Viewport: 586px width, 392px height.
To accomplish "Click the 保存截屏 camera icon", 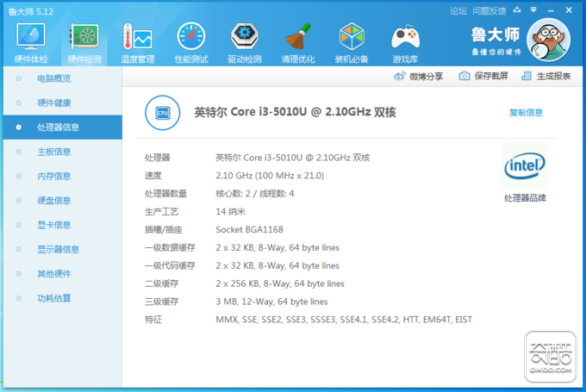I will [464, 76].
